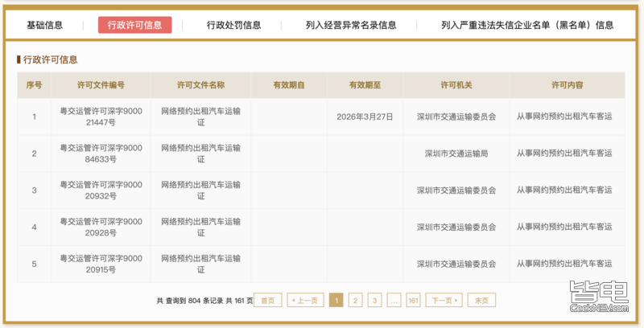This screenshot has height=328, width=644.
Task: Click 网络预约出租汽车运输证 in row 3
Action: coord(200,191)
